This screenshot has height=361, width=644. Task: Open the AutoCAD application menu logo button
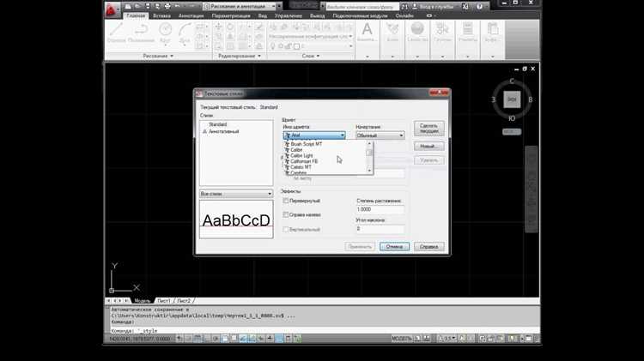pyautogui.click(x=111, y=10)
